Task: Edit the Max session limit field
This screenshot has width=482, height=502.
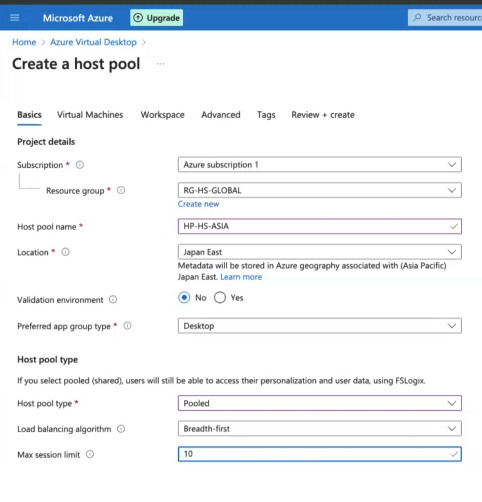Action: (320, 454)
